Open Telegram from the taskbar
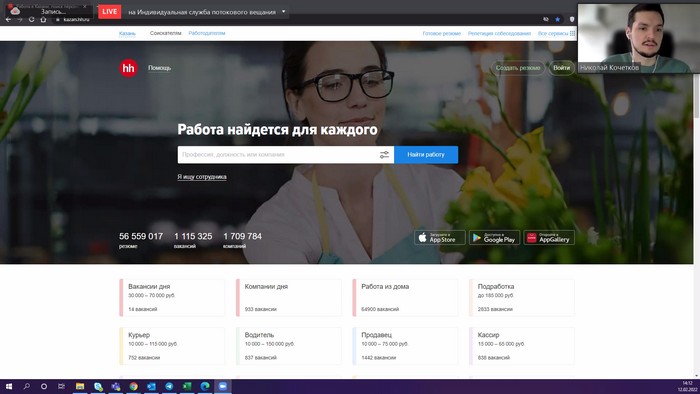 click(x=169, y=386)
